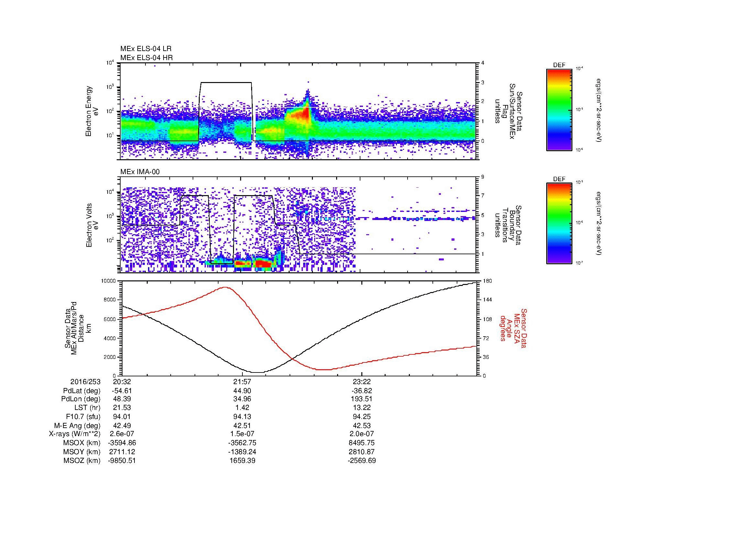Select PdLon value '34.96'

(242, 399)
